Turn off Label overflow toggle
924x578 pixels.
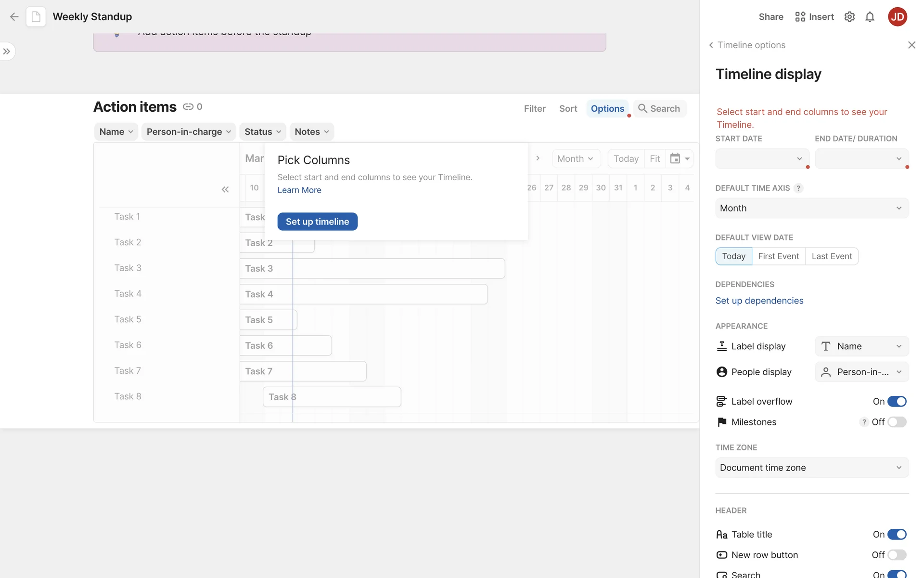click(x=897, y=401)
